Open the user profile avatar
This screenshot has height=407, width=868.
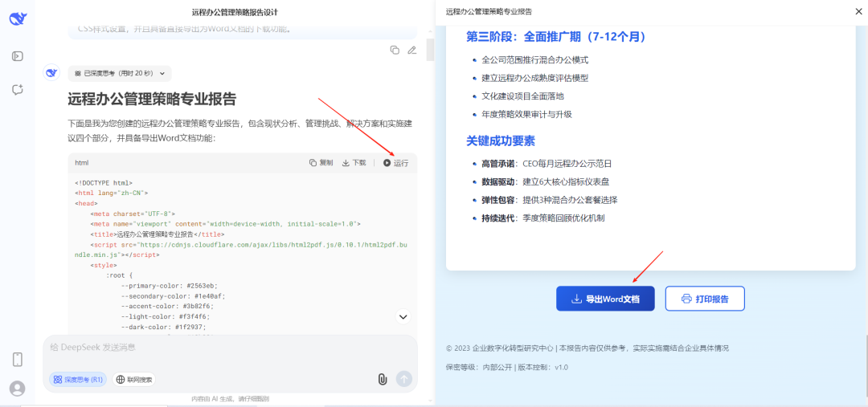(18, 389)
